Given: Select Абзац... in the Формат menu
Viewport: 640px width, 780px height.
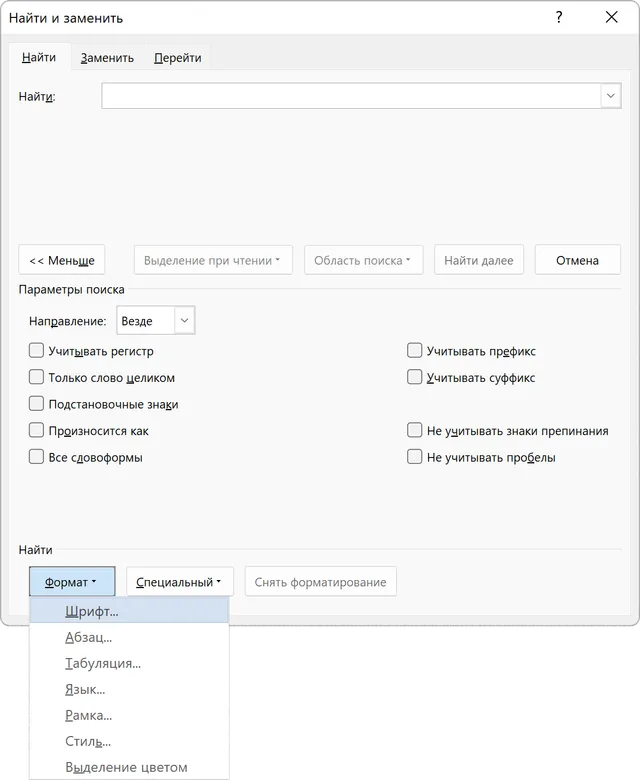Looking at the screenshot, I should [129, 637].
